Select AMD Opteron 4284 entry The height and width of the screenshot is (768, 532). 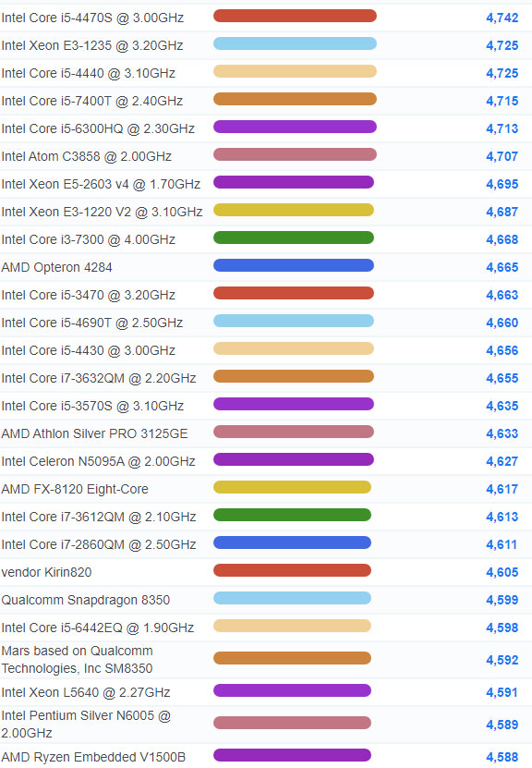click(x=56, y=267)
